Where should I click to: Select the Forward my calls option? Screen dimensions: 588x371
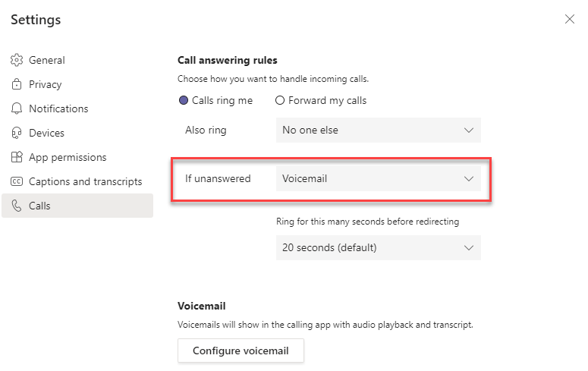(x=280, y=100)
